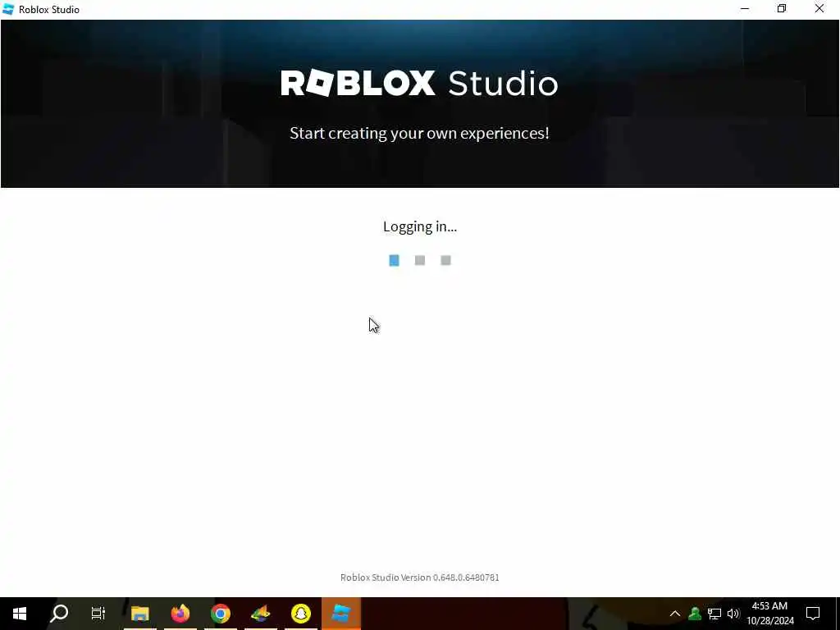Click the Roblox Studio version text
The height and width of the screenshot is (630, 840).
pyautogui.click(x=420, y=577)
